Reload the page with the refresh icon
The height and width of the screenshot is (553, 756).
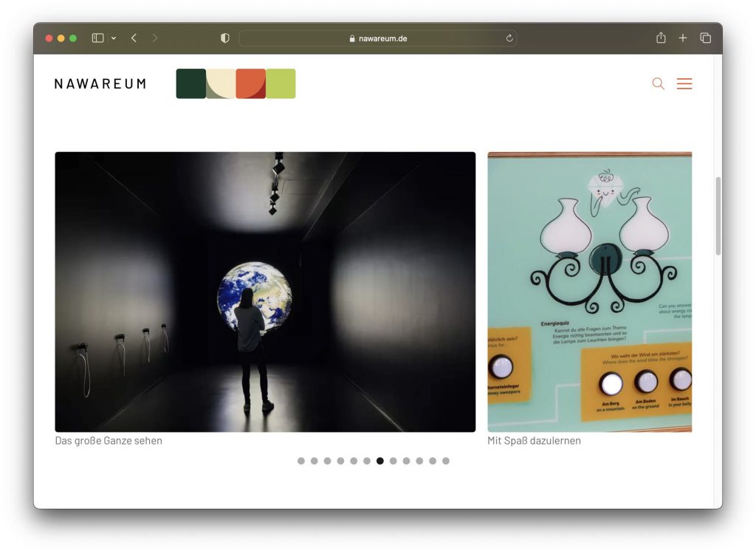509,38
